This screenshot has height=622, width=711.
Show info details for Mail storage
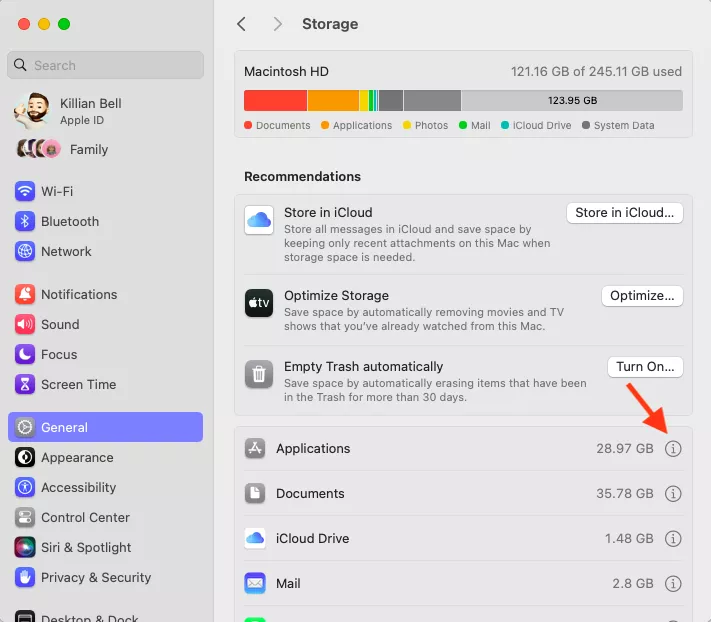click(673, 584)
